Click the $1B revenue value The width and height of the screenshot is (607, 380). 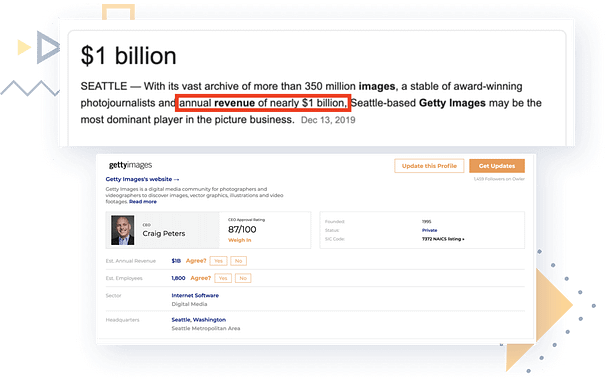(176, 261)
